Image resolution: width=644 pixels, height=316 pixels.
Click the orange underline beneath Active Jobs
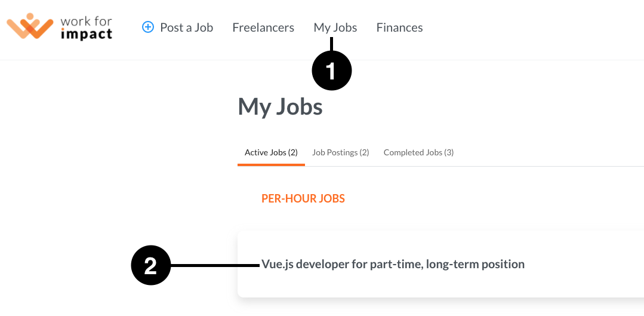[271, 165]
